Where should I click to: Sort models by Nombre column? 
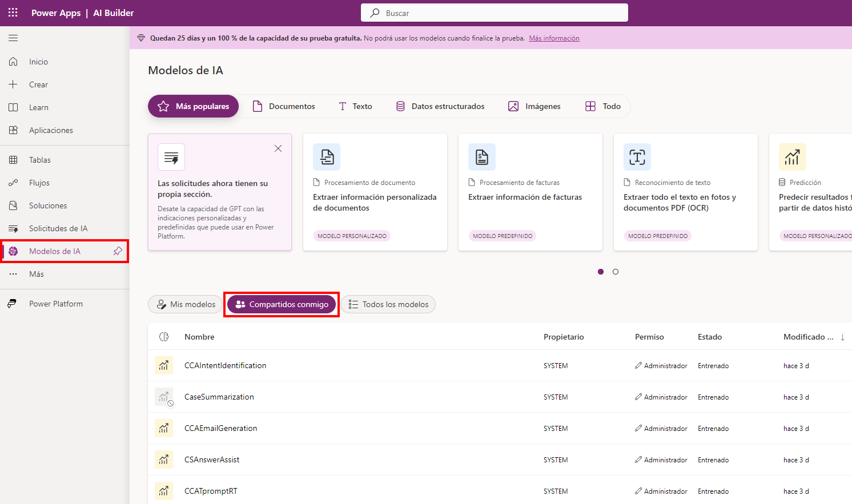point(199,337)
